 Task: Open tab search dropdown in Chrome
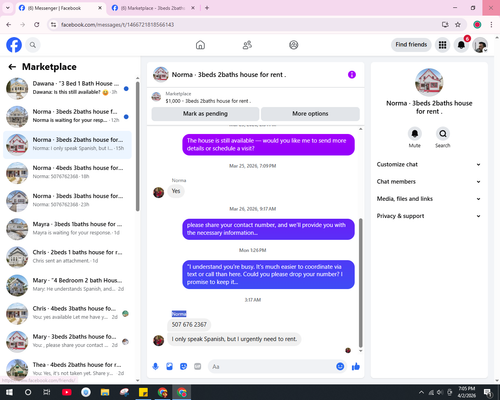8,8
